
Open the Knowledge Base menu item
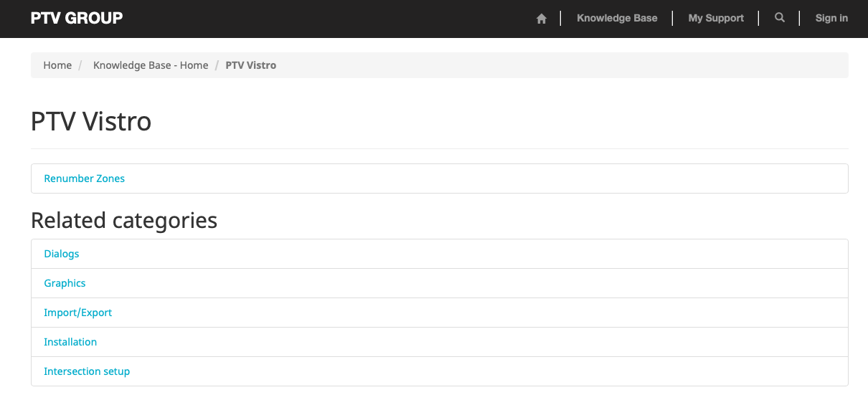click(x=617, y=18)
